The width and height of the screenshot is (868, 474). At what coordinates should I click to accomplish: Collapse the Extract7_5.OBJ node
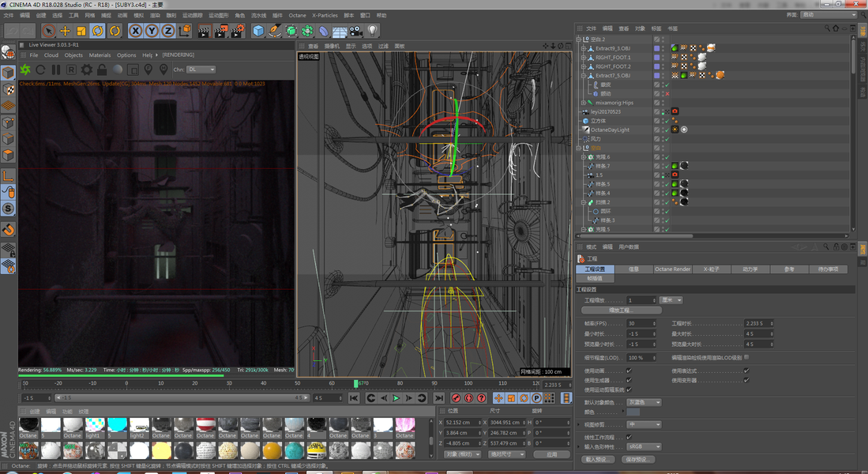tap(583, 76)
